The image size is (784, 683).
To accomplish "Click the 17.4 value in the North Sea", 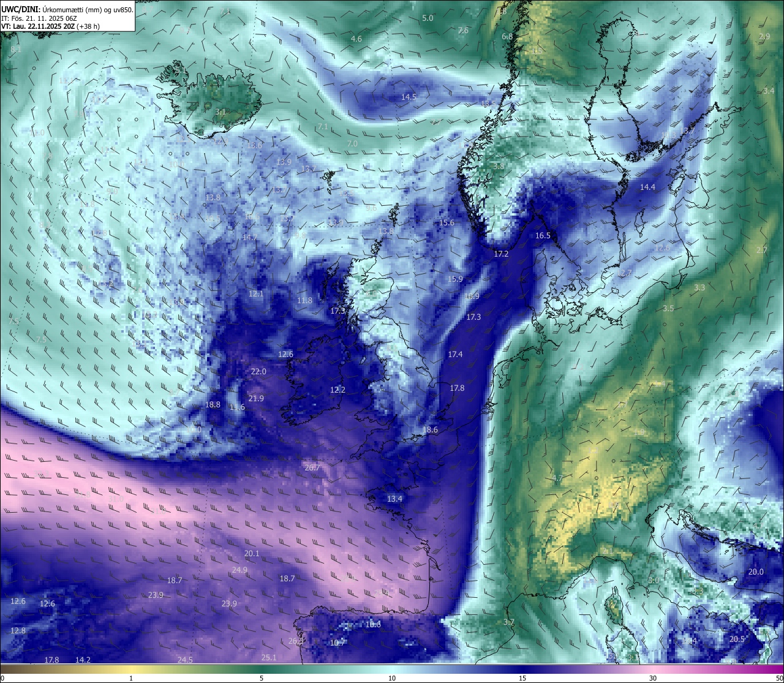I will (455, 355).
